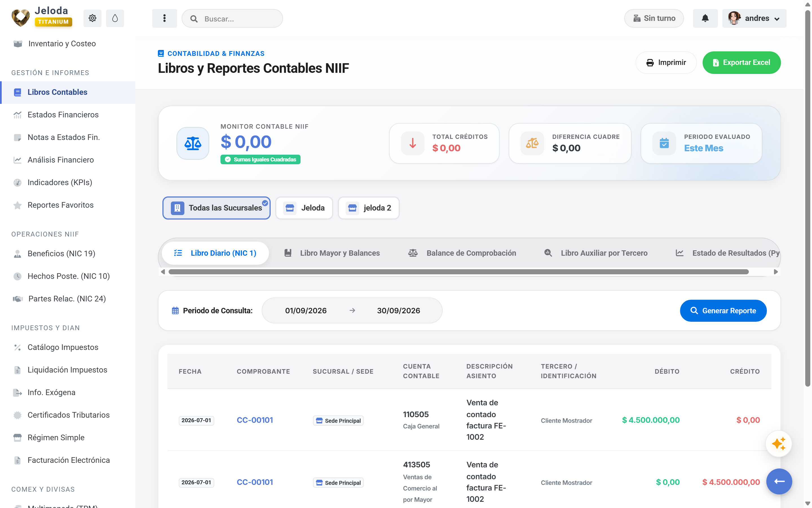Switch to Libro Diario (NIC 1) tab

215,253
